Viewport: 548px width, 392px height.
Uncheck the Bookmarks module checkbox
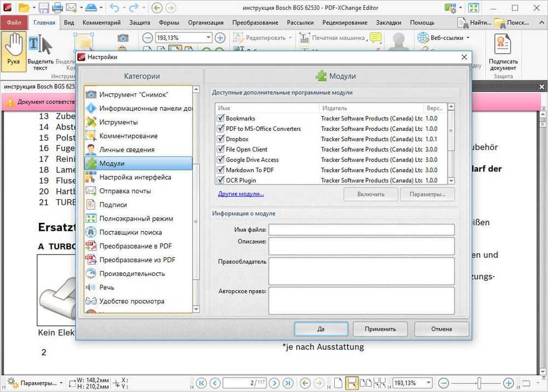tap(221, 118)
